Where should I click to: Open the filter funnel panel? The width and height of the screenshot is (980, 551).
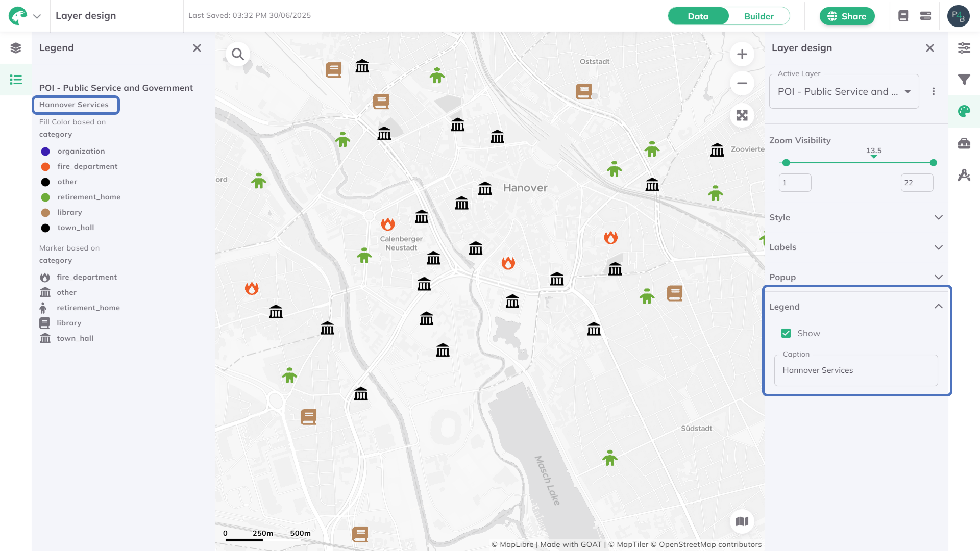click(x=964, y=80)
